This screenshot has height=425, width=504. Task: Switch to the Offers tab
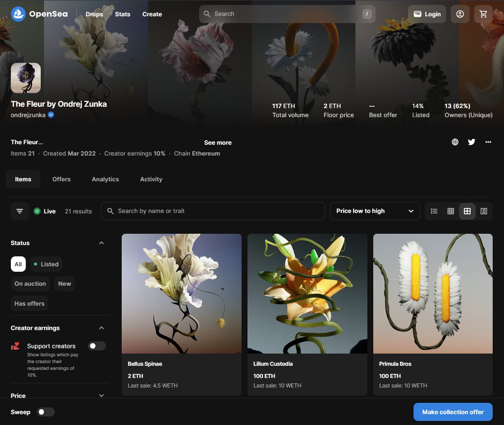(62, 179)
